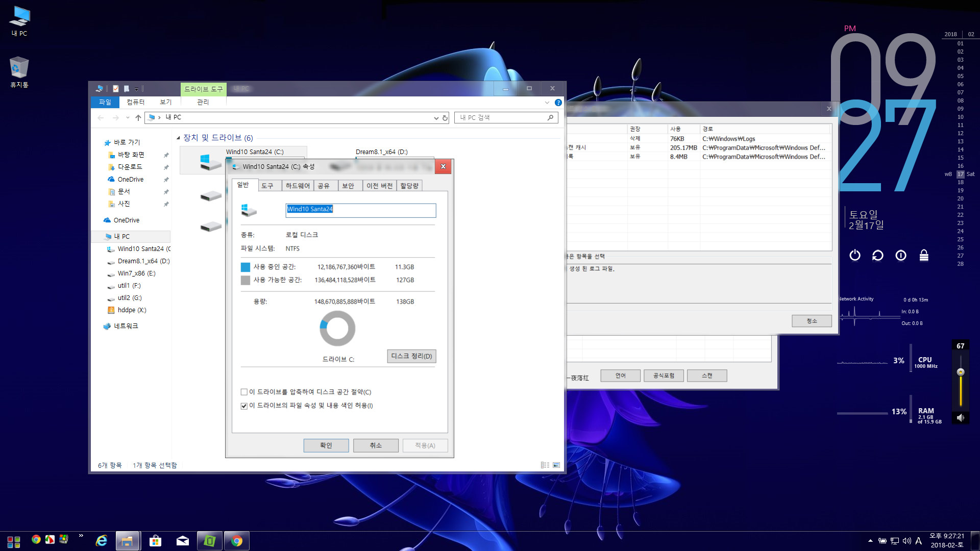Click 확인 in properties dialog
The height and width of the screenshot is (551, 980).
point(326,445)
